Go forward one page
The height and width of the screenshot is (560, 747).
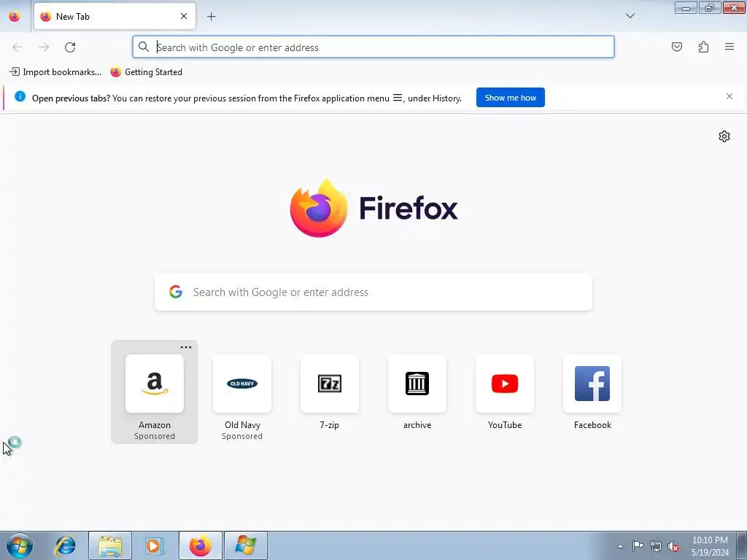[44, 47]
